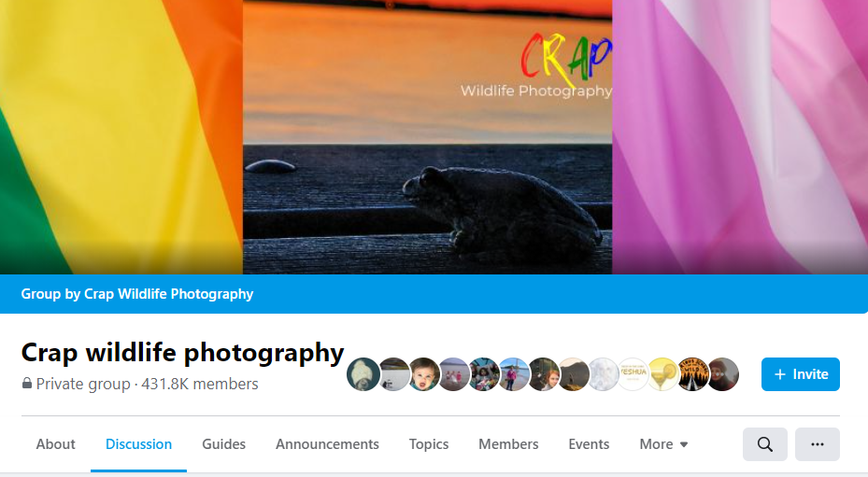The height and width of the screenshot is (477, 868).
Task: Click the blue Invite button
Action: [x=801, y=374]
